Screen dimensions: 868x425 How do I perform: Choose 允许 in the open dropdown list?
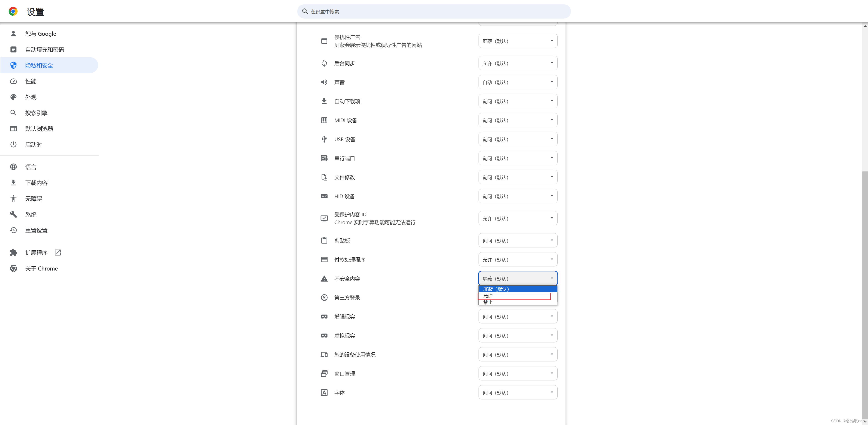(518, 296)
